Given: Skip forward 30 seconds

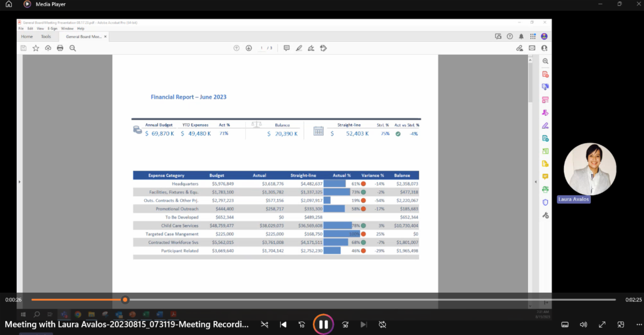Looking at the screenshot, I should coord(345,324).
